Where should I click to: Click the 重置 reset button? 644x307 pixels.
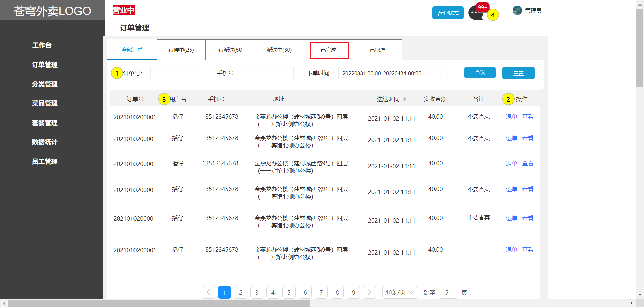[518, 73]
